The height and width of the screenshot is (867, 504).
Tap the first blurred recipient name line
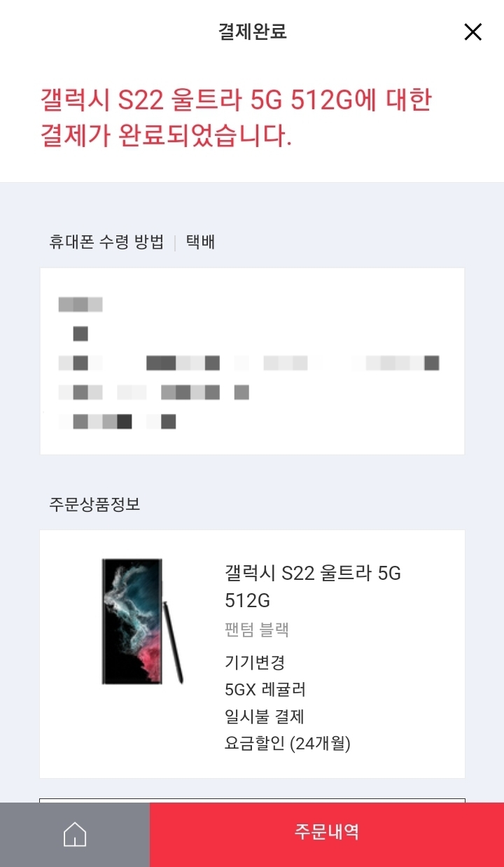tap(80, 305)
